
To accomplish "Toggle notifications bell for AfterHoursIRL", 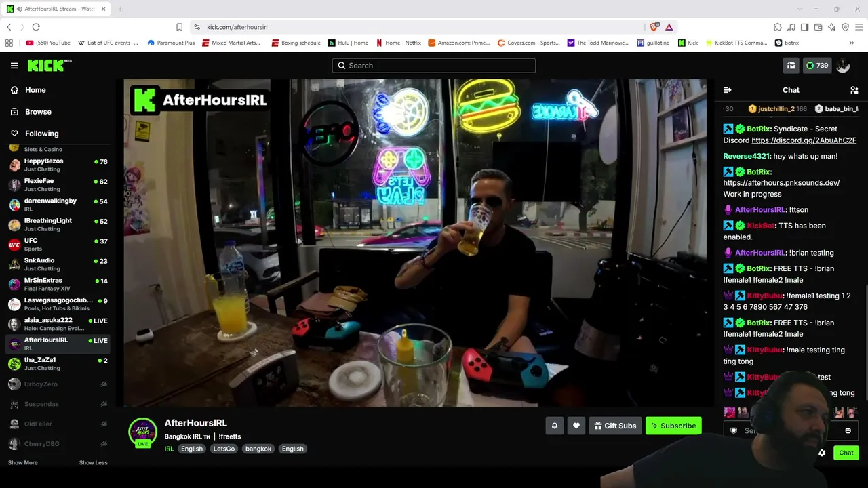I will point(554,426).
